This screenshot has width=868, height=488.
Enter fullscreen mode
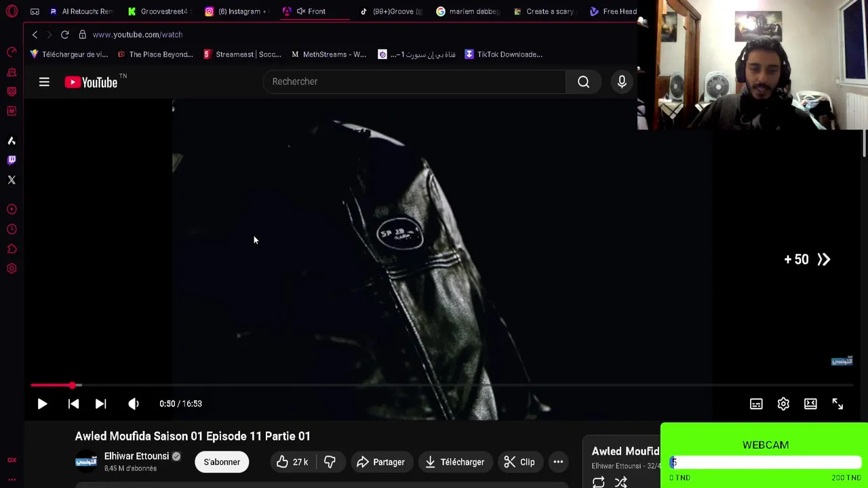[x=837, y=404]
